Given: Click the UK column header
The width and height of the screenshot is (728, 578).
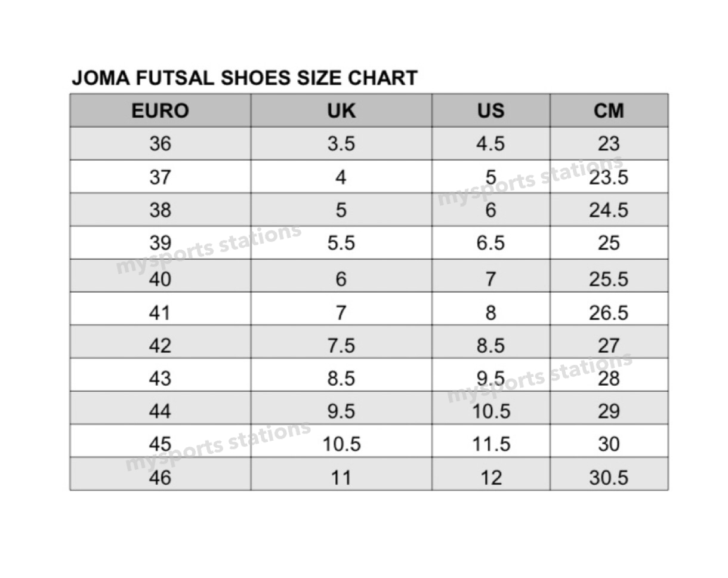Looking at the screenshot, I should click(x=341, y=110).
